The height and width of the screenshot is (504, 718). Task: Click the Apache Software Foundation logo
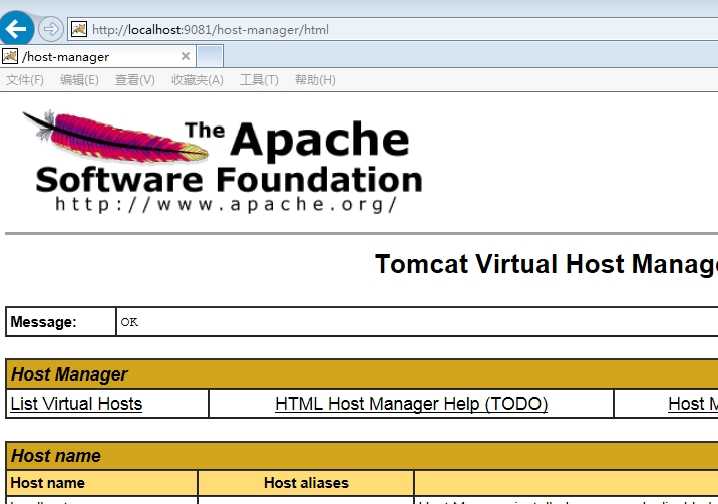pyautogui.click(x=223, y=162)
